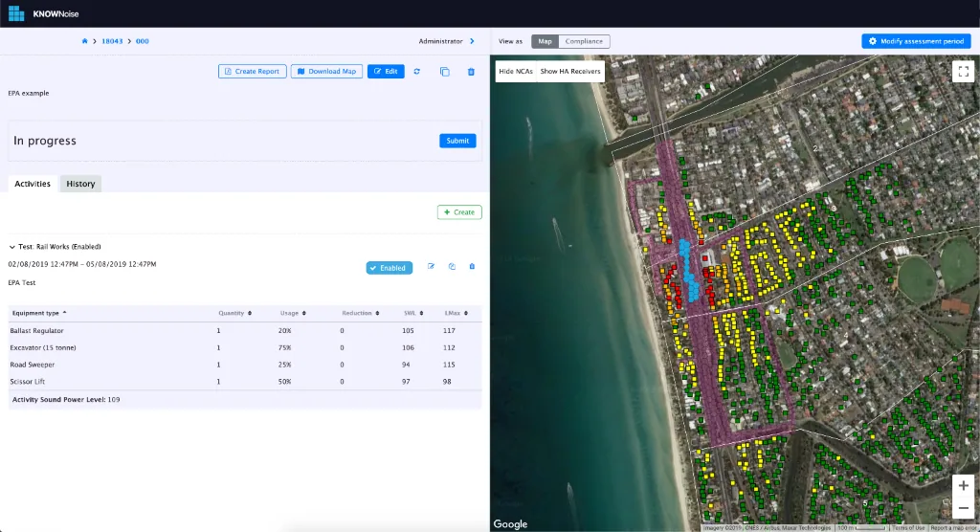Click SWL value 94 for Road Sweeper
The image size is (980, 532).
pos(406,365)
